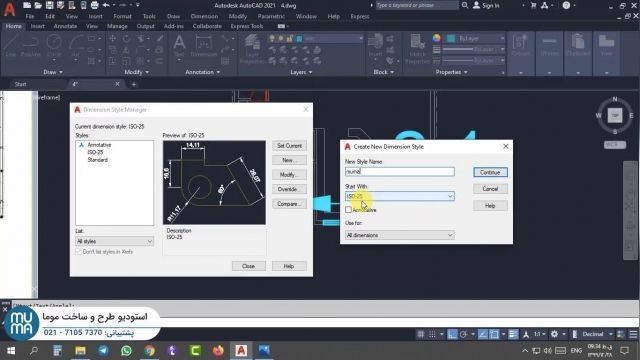Open the Dimension menu
The image size is (640, 360).
tap(204, 16)
